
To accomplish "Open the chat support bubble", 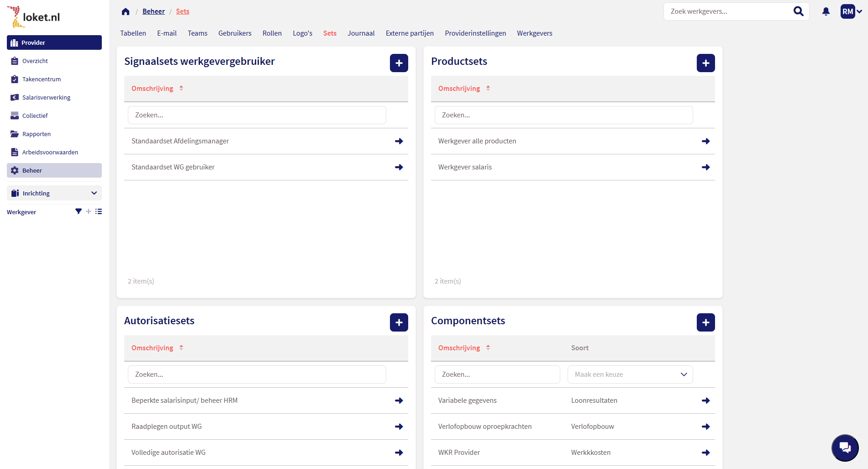I will 845,448.
